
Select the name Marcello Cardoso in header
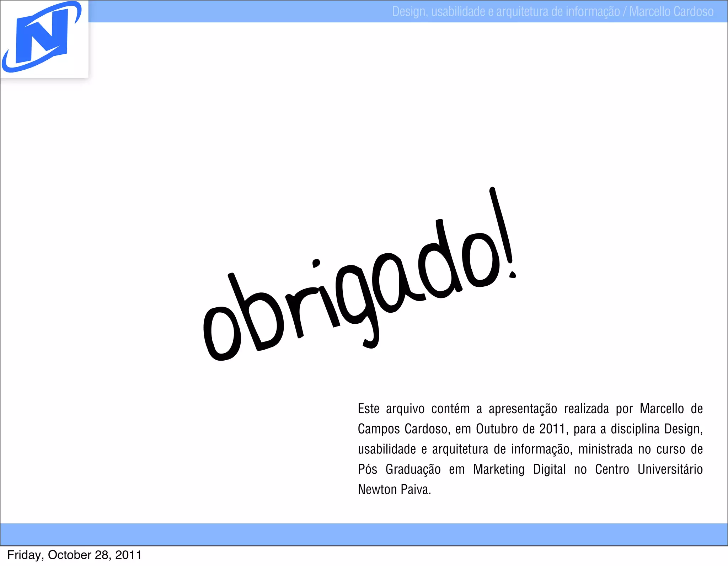[x=671, y=12]
